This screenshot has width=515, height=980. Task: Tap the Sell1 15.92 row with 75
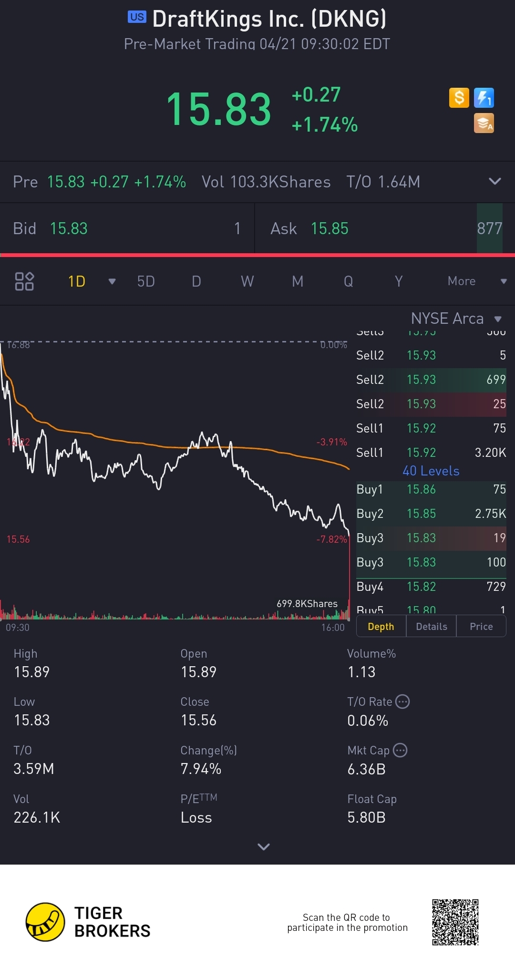(431, 428)
